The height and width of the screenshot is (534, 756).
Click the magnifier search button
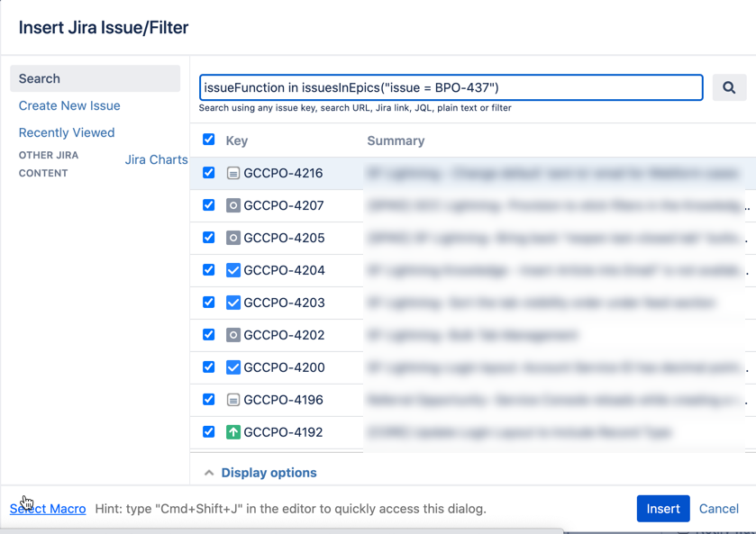[x=729, y=87]
